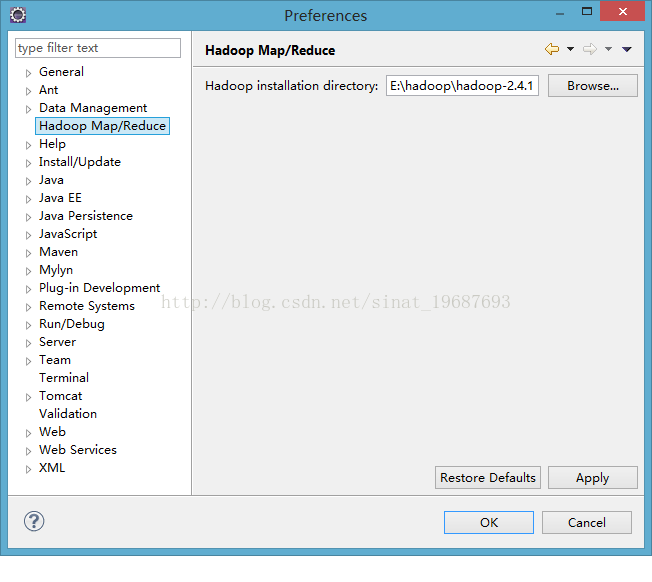Expand the Remote Systems node

pyautogui.click(x=28, y=307)
